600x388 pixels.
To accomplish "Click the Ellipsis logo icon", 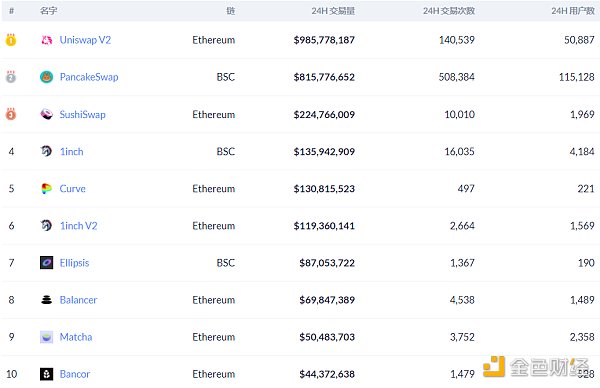I will (x=47, y=263).
